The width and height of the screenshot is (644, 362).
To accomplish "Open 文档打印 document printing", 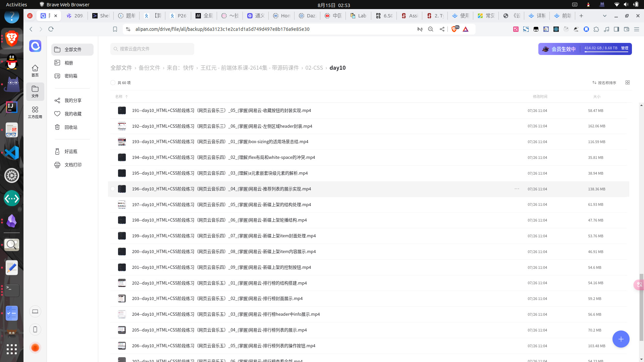I will click(x=72, y=165).
